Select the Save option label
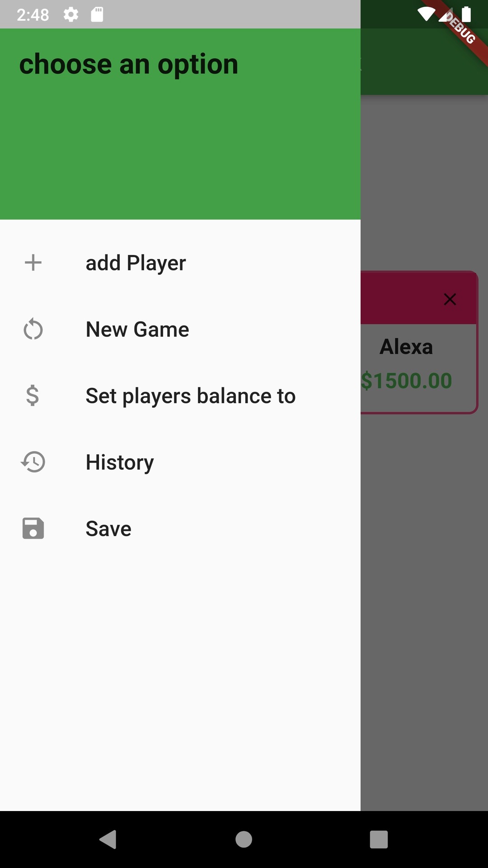 108,528
